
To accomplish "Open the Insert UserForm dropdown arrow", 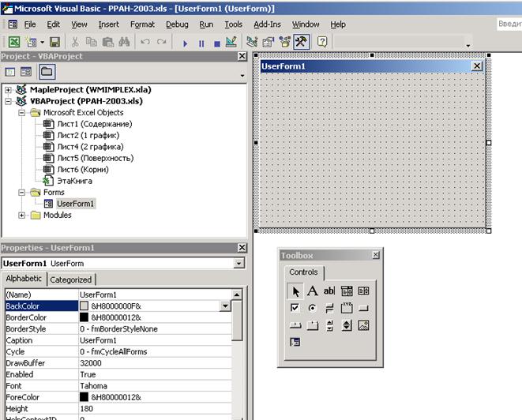I will tap(43, 43).
